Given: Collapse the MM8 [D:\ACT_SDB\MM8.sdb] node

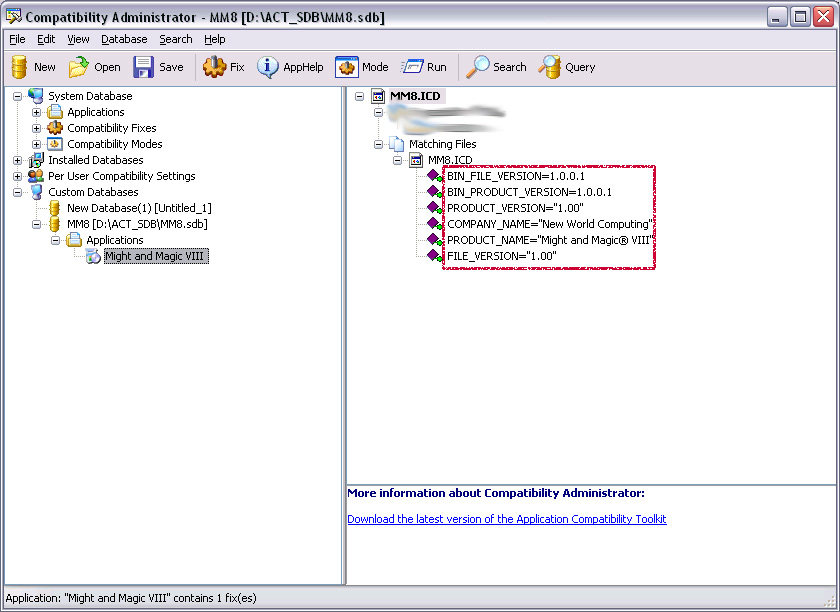Looking at the screenshot, I should (x=36, y=224).
